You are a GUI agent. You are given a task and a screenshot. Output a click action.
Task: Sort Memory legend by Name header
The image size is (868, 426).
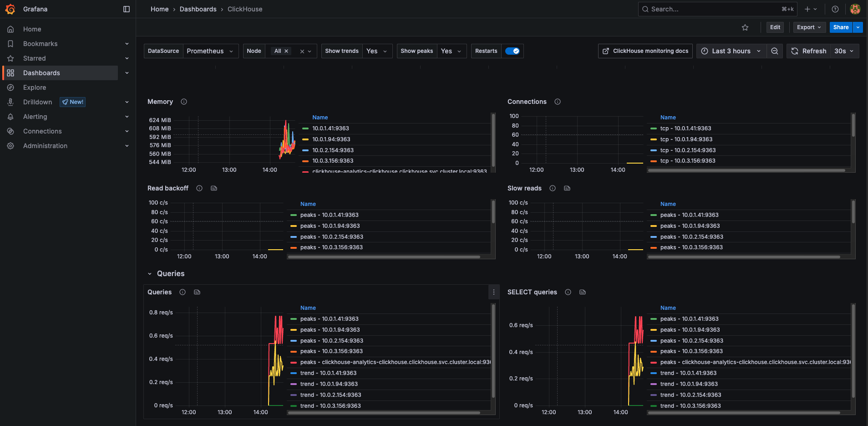tap(320, 118)
